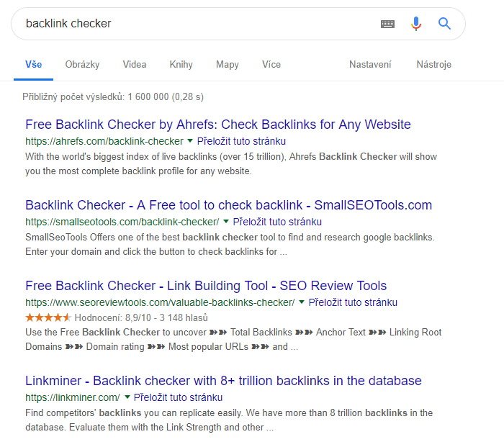Click the 'Use the Free Backlink Checker' snippet
Image resolution: width=504 pixels, height=442 pixels.
coord(233,340)
